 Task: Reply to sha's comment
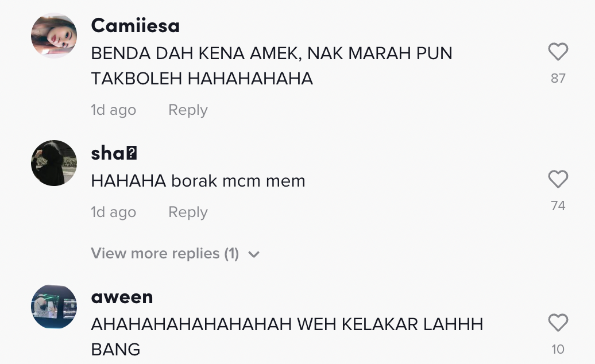(x=188, y=212)
